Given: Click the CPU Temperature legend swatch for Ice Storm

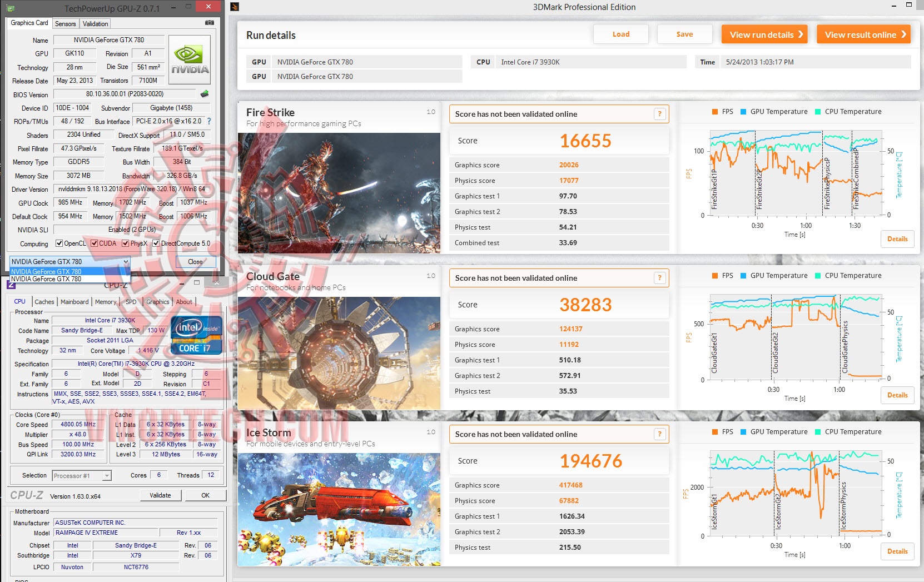Looking at the screenshot, I should tap(818, 432).
